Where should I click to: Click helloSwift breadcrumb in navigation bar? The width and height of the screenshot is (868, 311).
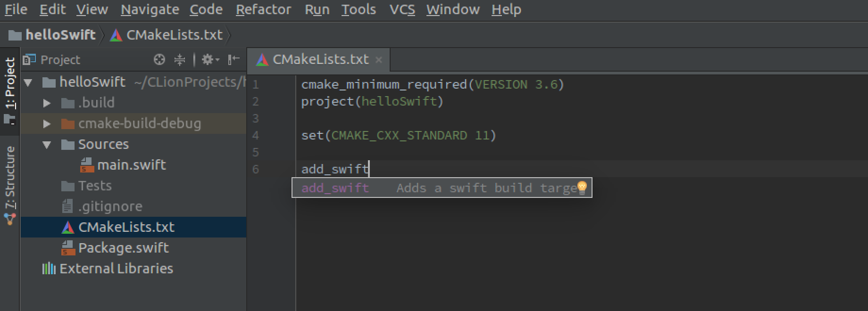tap(52, 35)
